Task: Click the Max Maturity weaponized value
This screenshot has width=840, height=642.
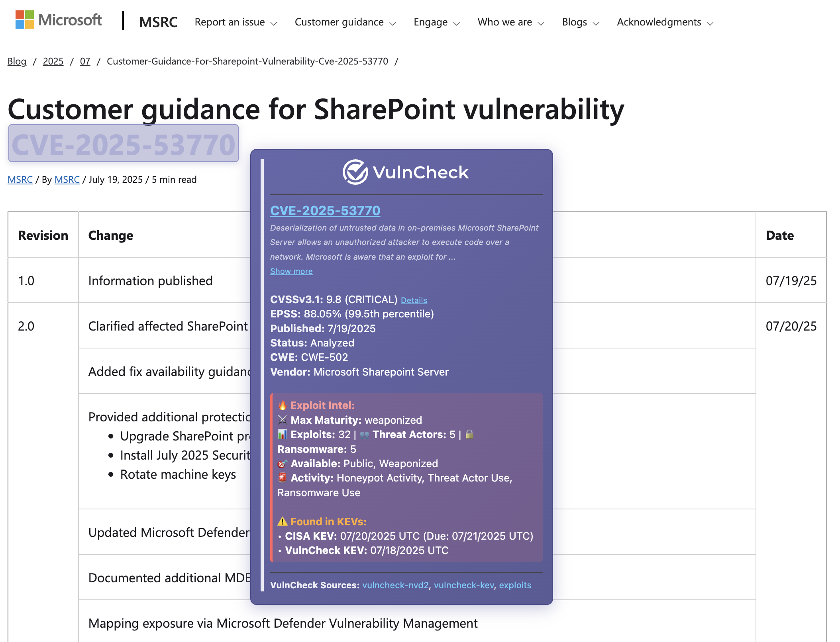Action: [393, 420]
